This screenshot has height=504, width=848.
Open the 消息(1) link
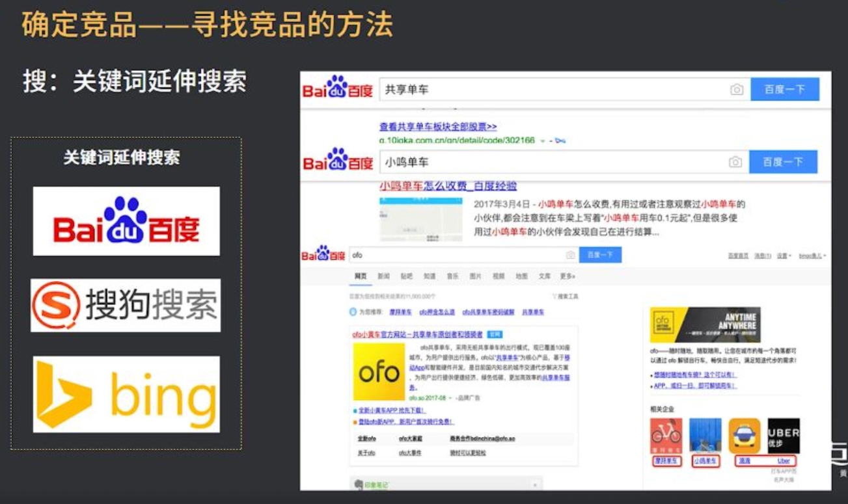click(763, 256)
